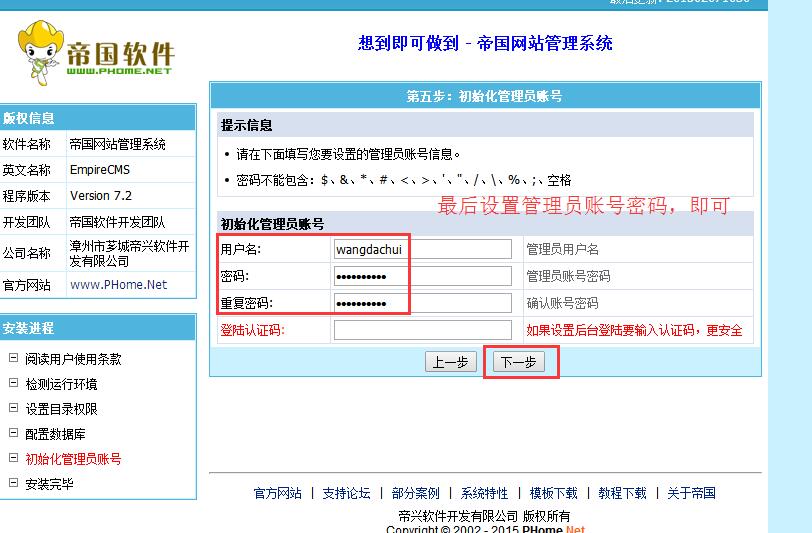Visit the 支持论坛 footer link
812x533 pixels.
346,493
